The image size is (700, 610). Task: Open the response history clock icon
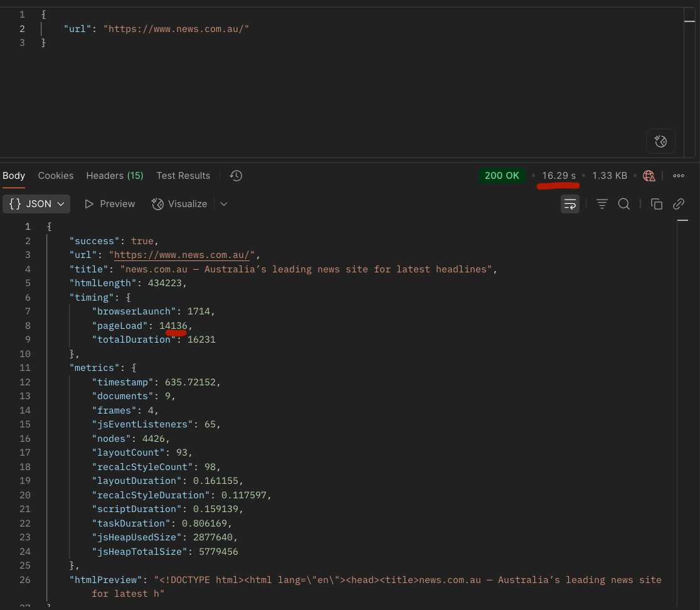(236, 176)
